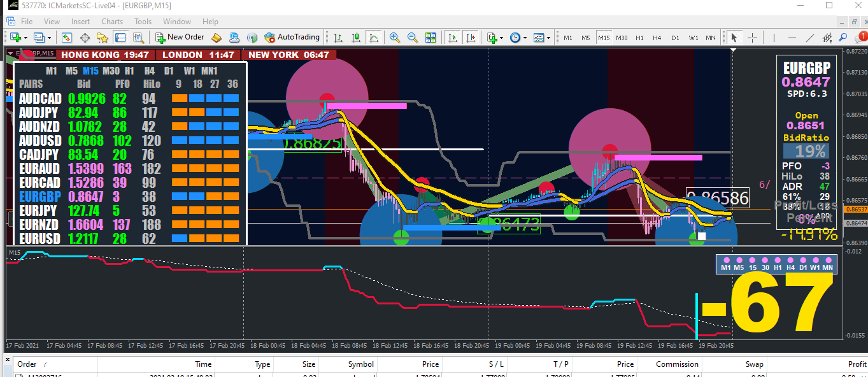Image resolution: width=868 pixels, height=377 pixels.
Task: Switch to H4 timeframe in toolbar
Action: pyautogui.click(x=657, y=38)
